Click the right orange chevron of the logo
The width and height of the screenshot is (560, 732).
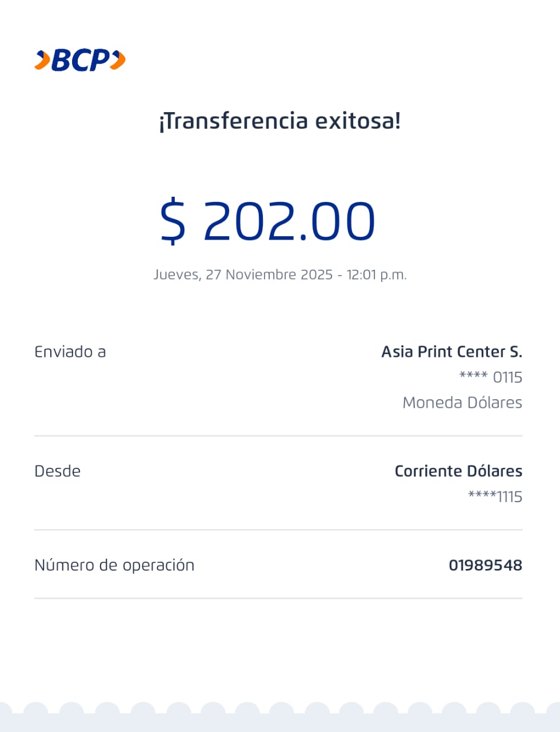pos(118,59)
